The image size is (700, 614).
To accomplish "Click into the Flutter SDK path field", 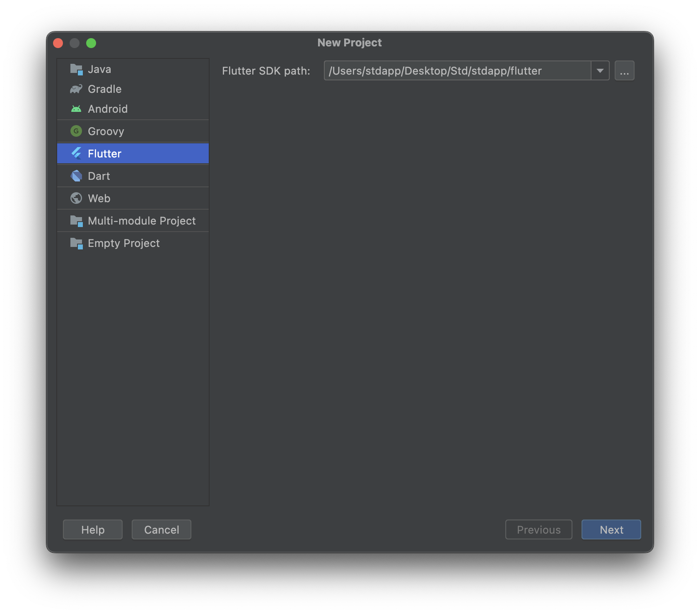I will coord(457,71).
